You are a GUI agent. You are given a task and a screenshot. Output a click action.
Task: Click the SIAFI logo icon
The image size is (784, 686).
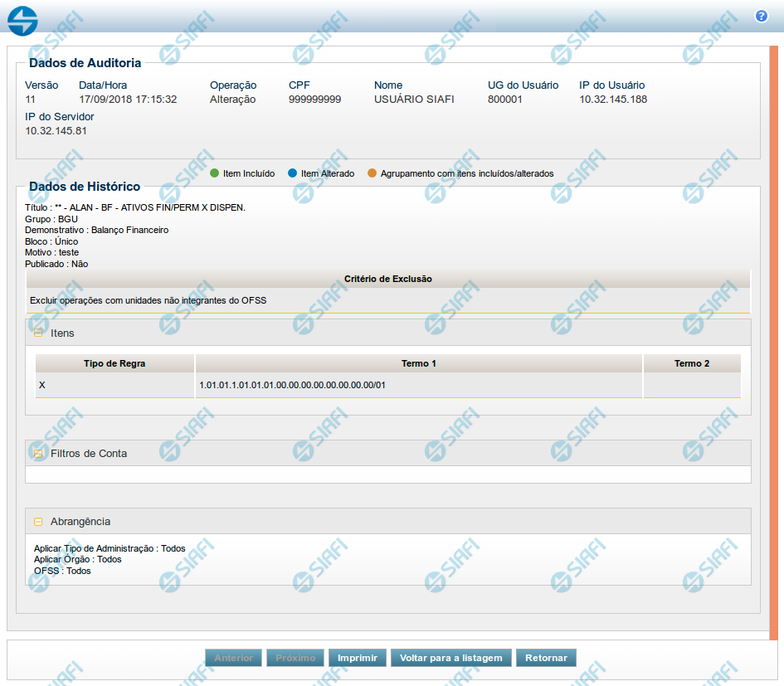click(x=22, y=20)
